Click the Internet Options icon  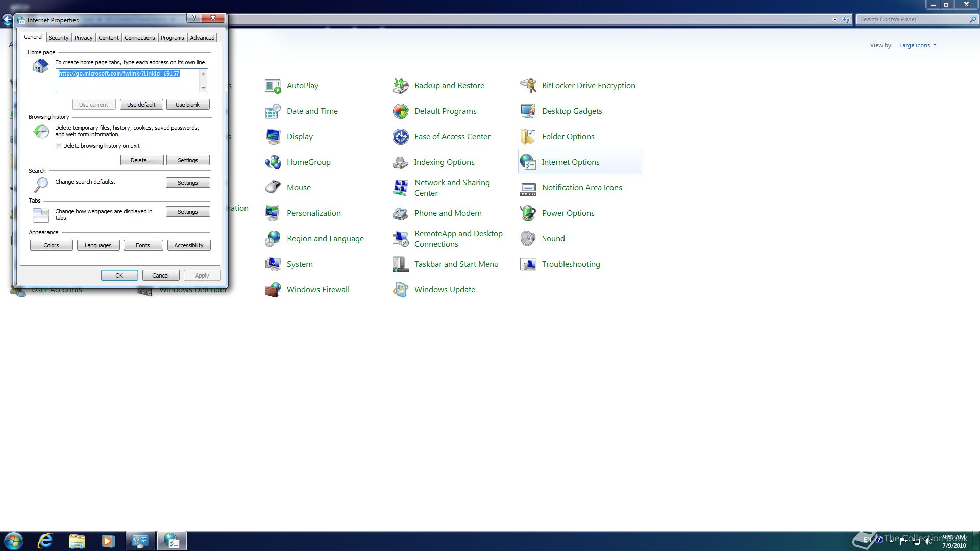click(x=528, y=162)
